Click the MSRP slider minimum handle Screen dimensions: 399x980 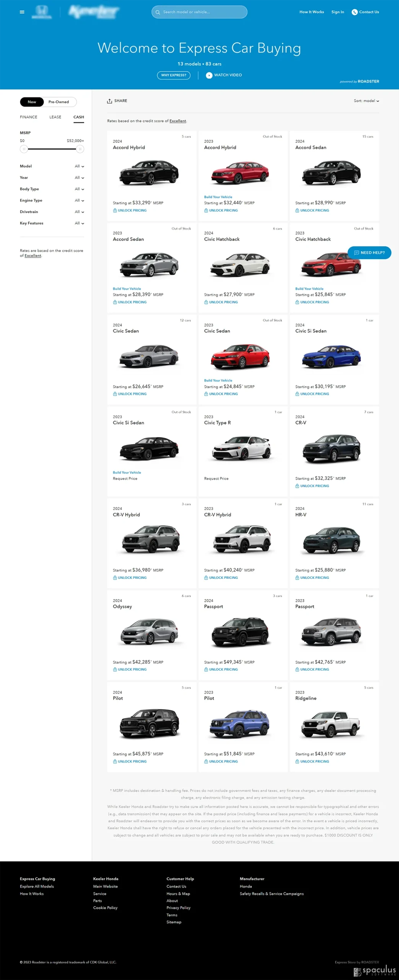point(24,149)
